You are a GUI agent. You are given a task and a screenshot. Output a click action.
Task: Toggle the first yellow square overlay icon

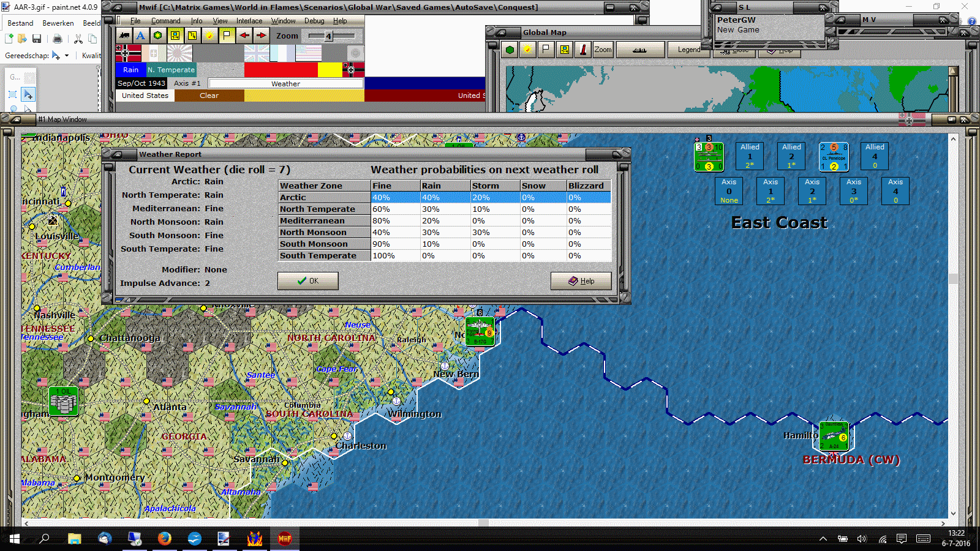tap(175, 36)
